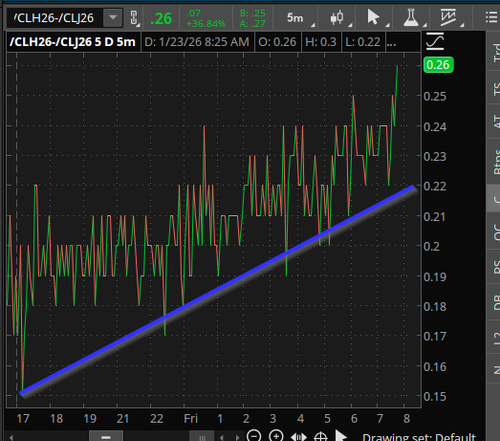Viewport: 500px width, 441px height.
Task: Click the O: 0.26 open value
Action: click(x=277, y=42)
